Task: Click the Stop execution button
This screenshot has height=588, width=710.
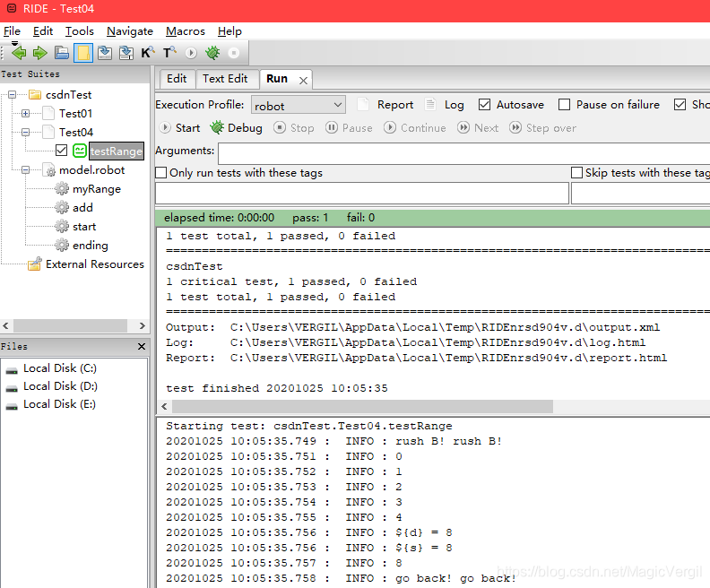Action: [294, 128]
